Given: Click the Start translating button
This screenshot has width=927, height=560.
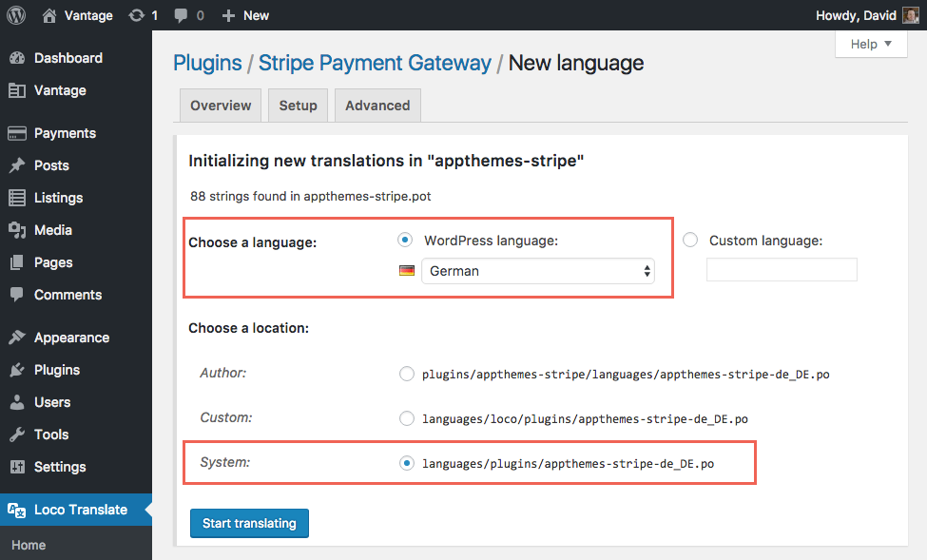Looking at the screenshot, I should [x=249, y=523].
